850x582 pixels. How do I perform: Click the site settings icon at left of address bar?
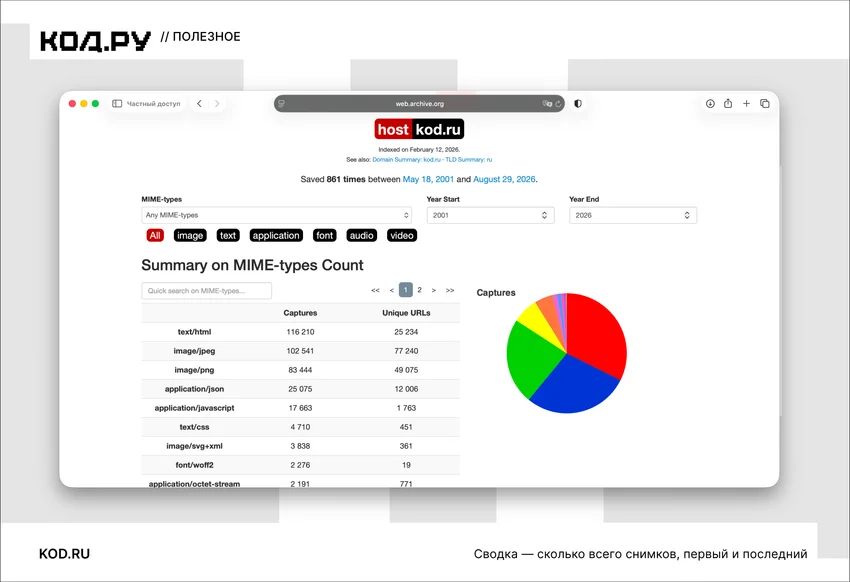pos(281,104)
